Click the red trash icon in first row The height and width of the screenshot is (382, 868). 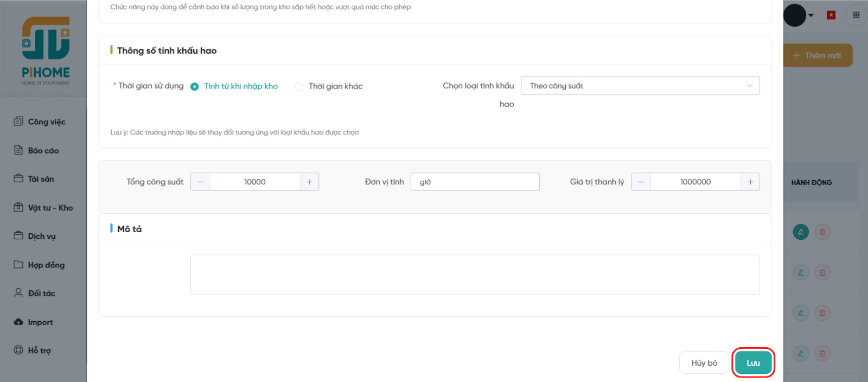click(x=822, y=232)
